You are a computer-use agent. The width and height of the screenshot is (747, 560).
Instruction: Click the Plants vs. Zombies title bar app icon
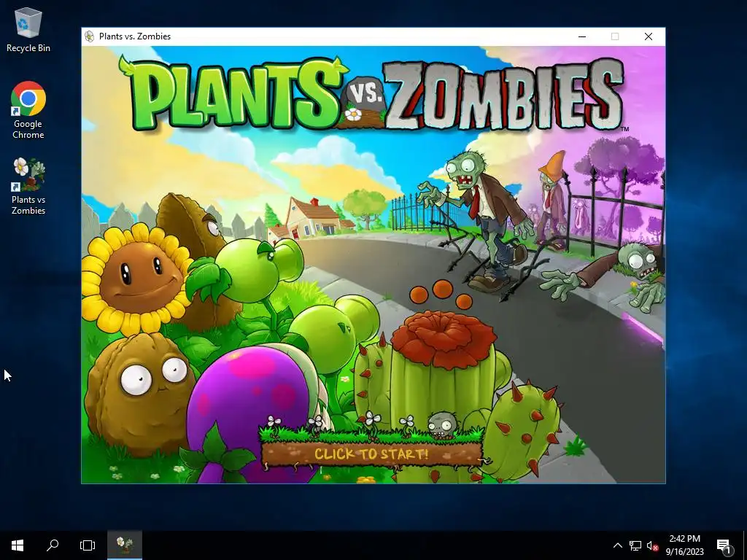[89, 36]
